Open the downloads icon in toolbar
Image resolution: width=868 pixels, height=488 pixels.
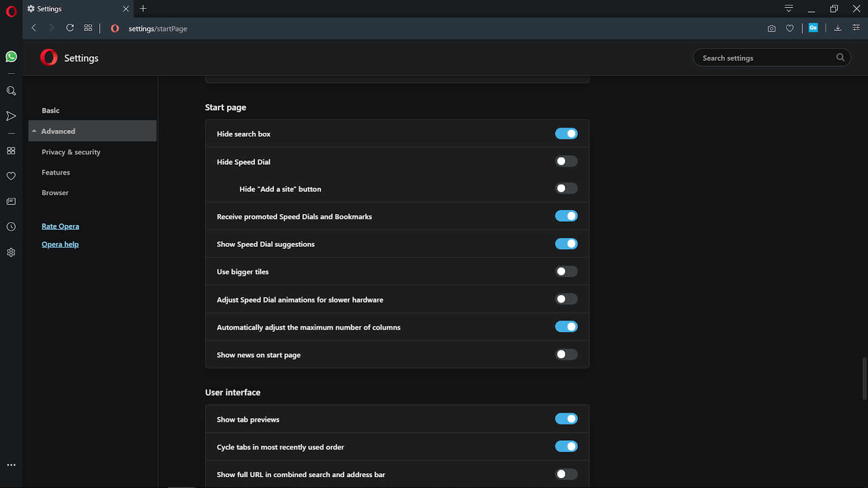838,28
